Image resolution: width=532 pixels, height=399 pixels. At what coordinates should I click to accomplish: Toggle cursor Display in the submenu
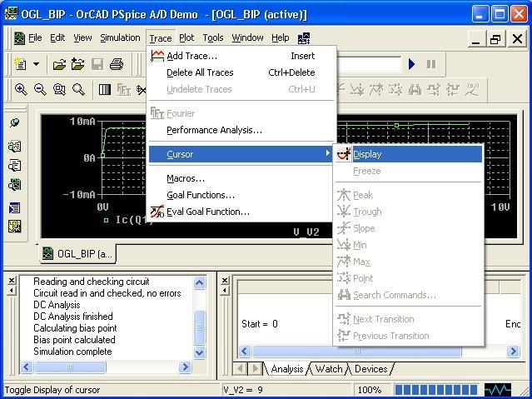point(409,154)
